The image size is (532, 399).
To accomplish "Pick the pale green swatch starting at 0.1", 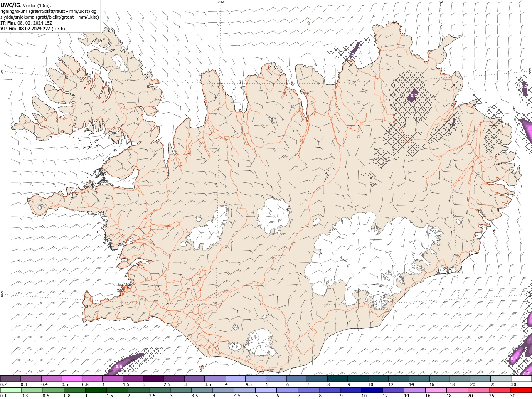I will pyautogui.click(x=10, y=390).
